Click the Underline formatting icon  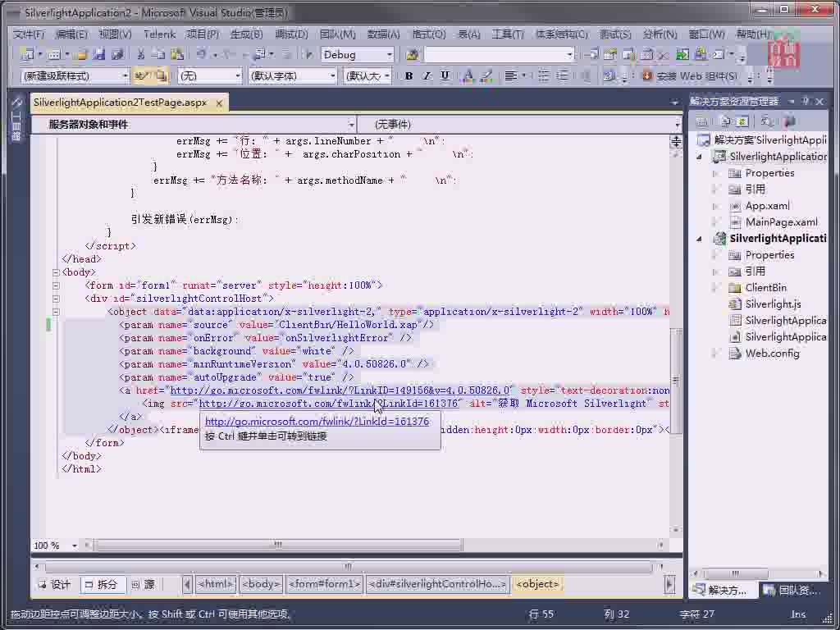[445, 76]
